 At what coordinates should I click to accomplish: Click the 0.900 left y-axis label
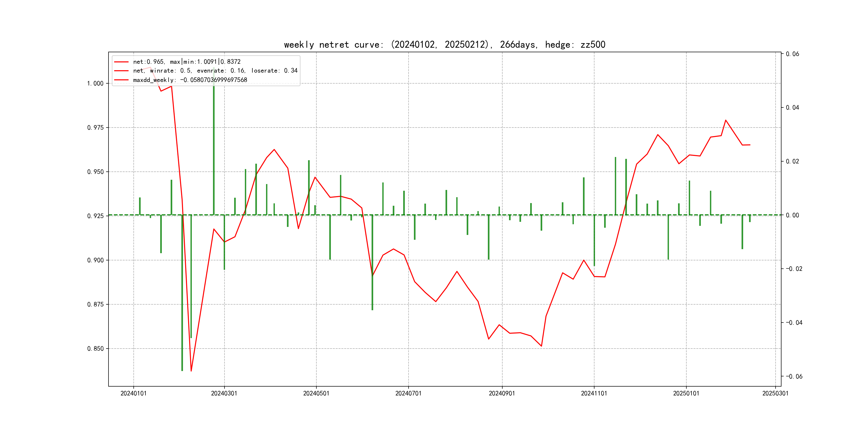(95, 260)
